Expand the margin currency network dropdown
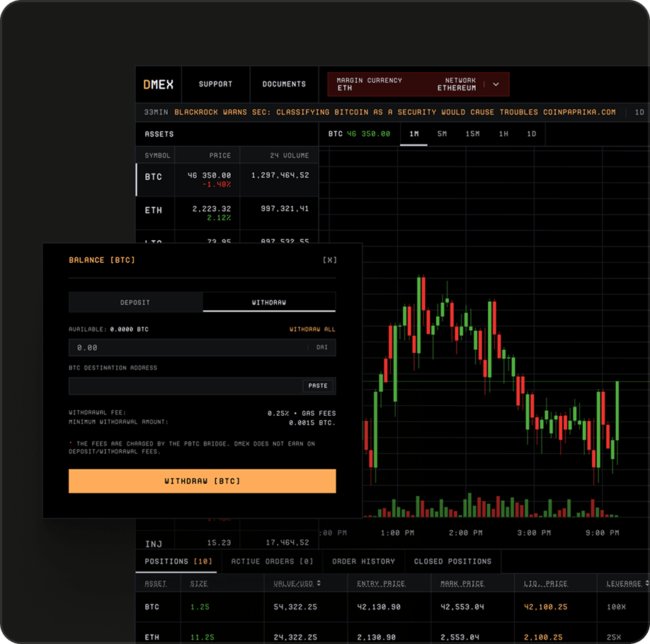 coord(496,84)
